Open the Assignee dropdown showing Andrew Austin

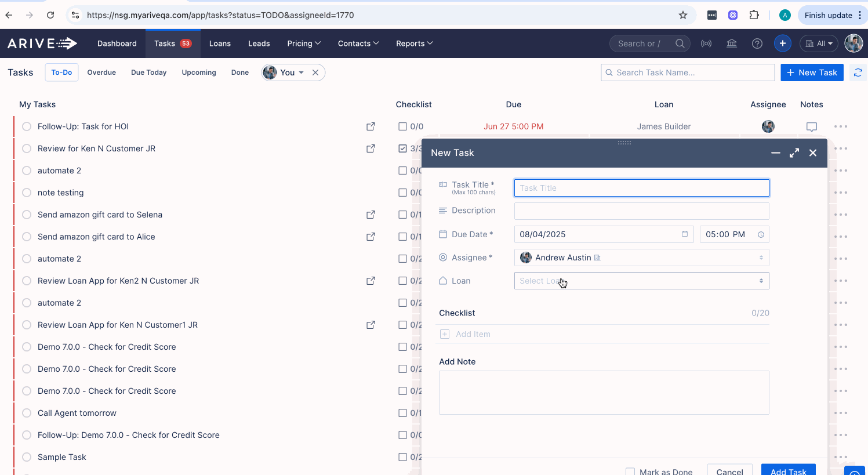pos(642,258)
